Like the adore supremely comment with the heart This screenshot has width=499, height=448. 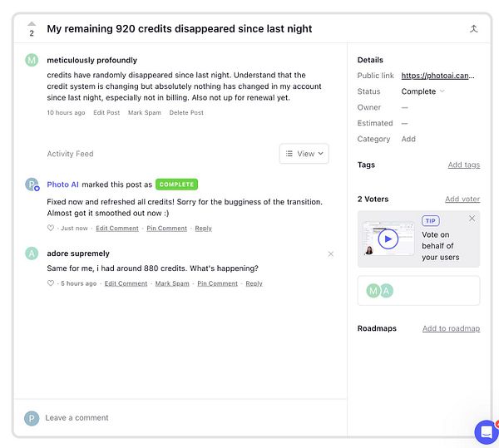click(x=50, y=283)
